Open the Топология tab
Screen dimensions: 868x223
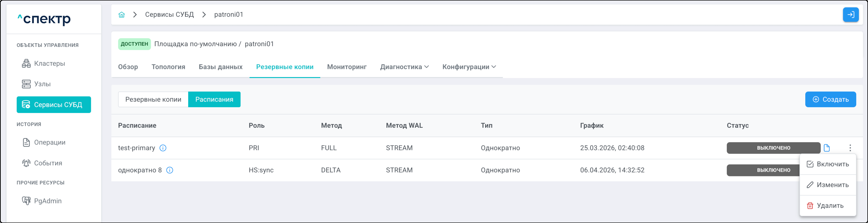pos(168,67)
